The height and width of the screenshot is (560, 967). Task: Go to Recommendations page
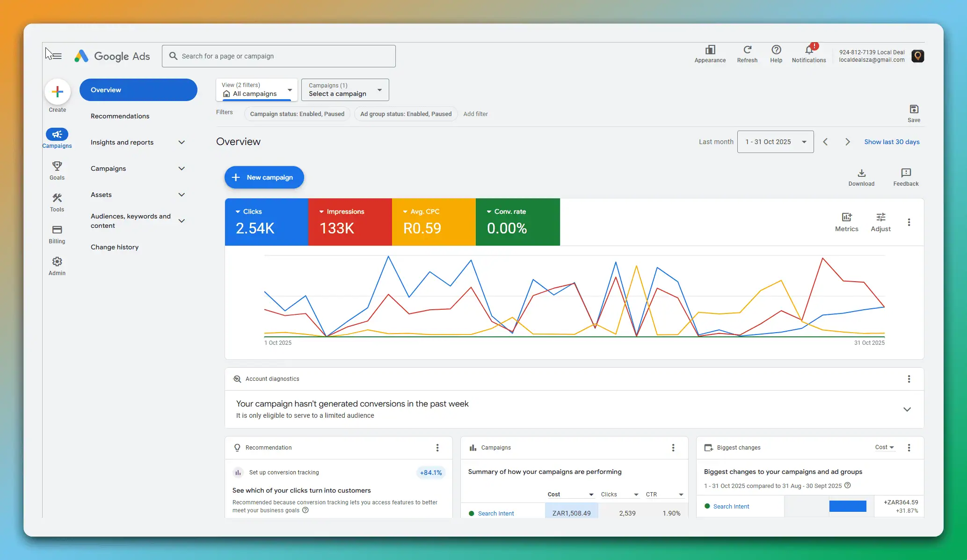120,116
